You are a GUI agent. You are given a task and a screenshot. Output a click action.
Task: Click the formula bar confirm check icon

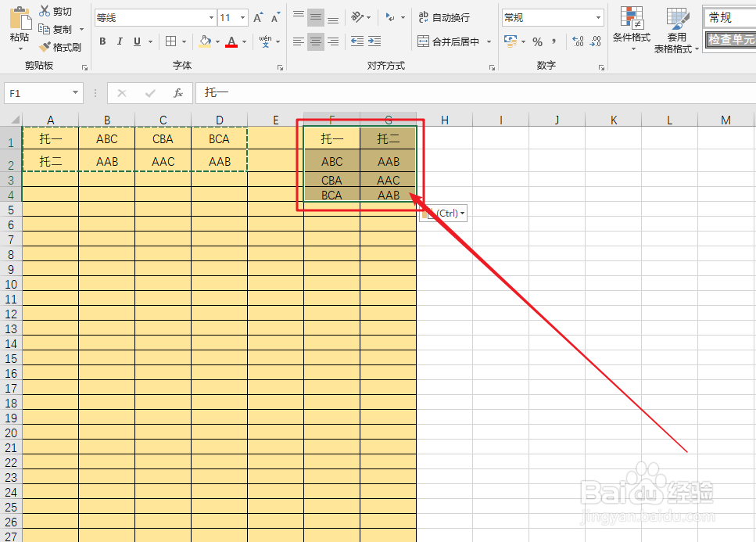pyautogui.click(x=150, y=92)
